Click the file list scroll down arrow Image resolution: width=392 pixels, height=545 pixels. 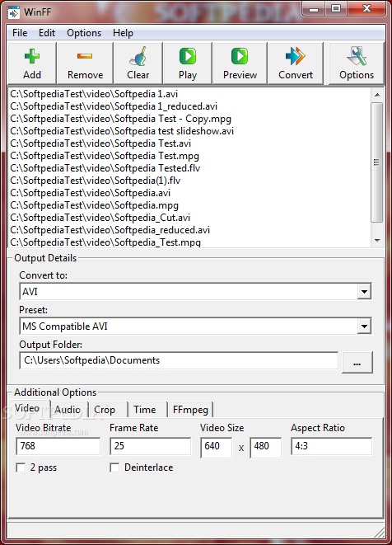click(377, 241)
